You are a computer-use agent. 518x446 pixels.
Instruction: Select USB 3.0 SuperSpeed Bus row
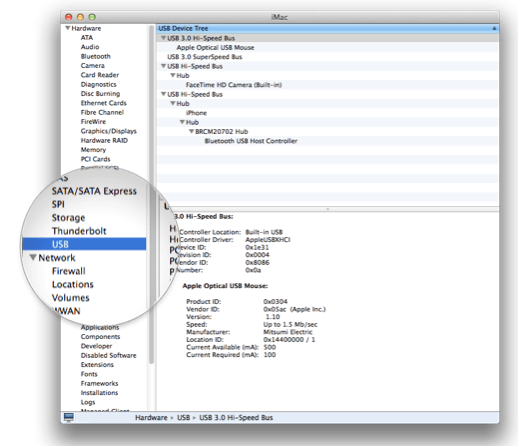(x=205, y=57)
